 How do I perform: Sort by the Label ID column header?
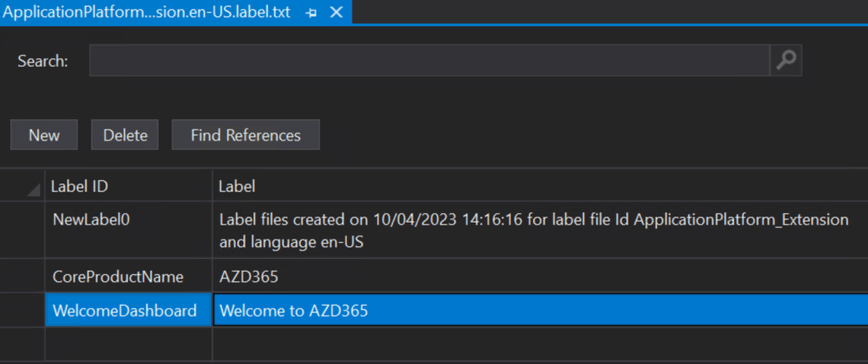coord(127,185)
